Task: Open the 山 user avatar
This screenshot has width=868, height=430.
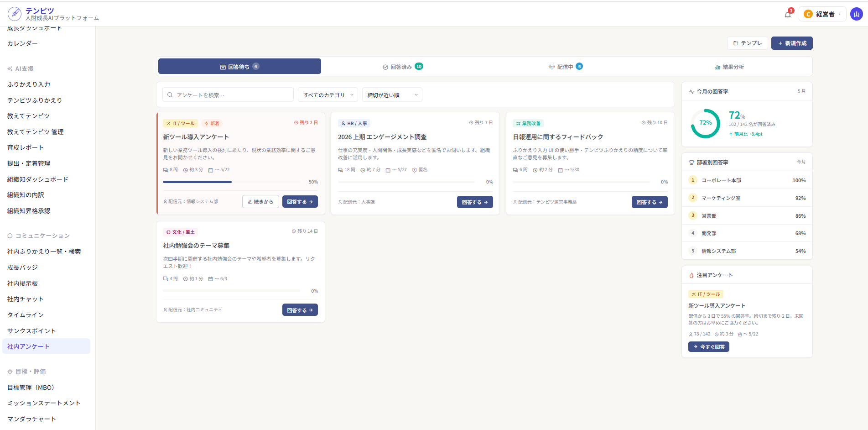Action: [x=856, y=14]
